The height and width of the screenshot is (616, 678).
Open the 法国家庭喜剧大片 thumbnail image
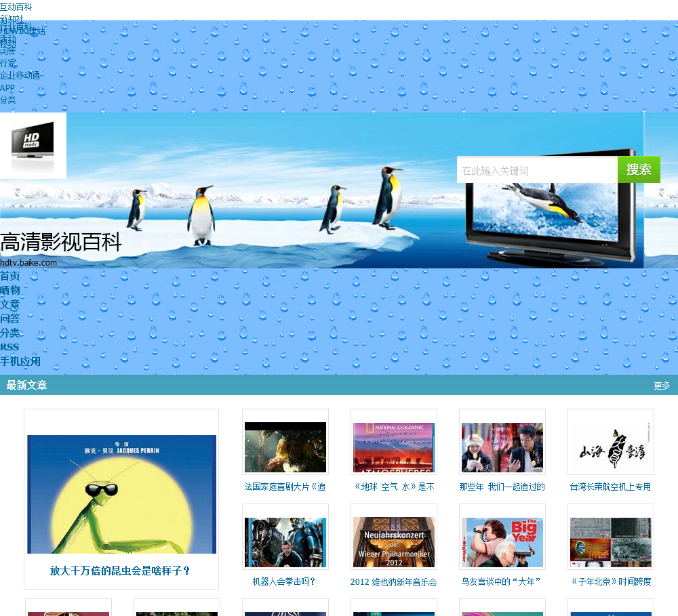pos(285,447)
